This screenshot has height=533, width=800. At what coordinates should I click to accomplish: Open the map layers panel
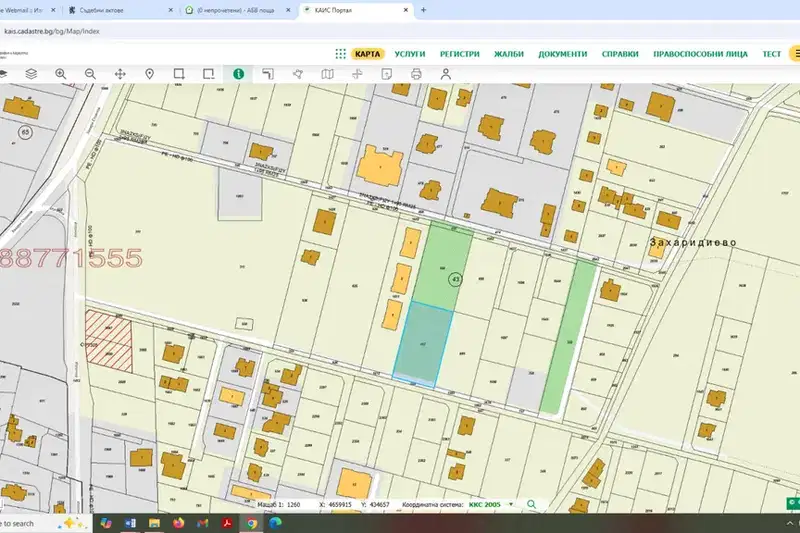point(31,74)
